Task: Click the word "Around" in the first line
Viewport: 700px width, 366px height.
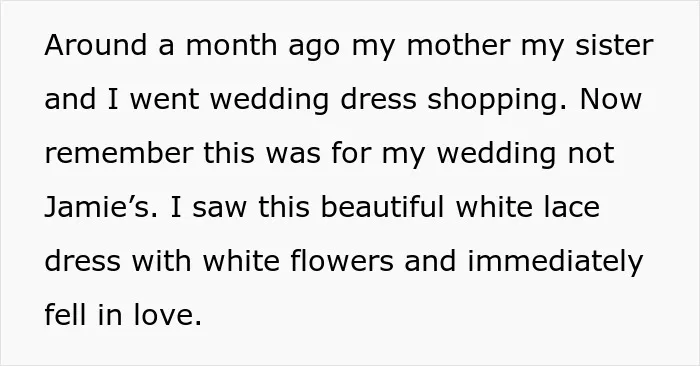Action: [x=96, y=45]
